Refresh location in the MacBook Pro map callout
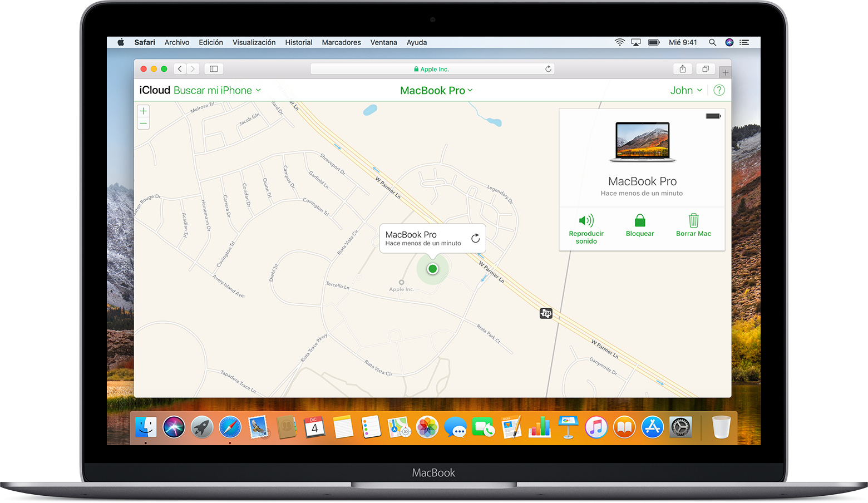Screen dimensions: 868x503 [x=475, y=238]
